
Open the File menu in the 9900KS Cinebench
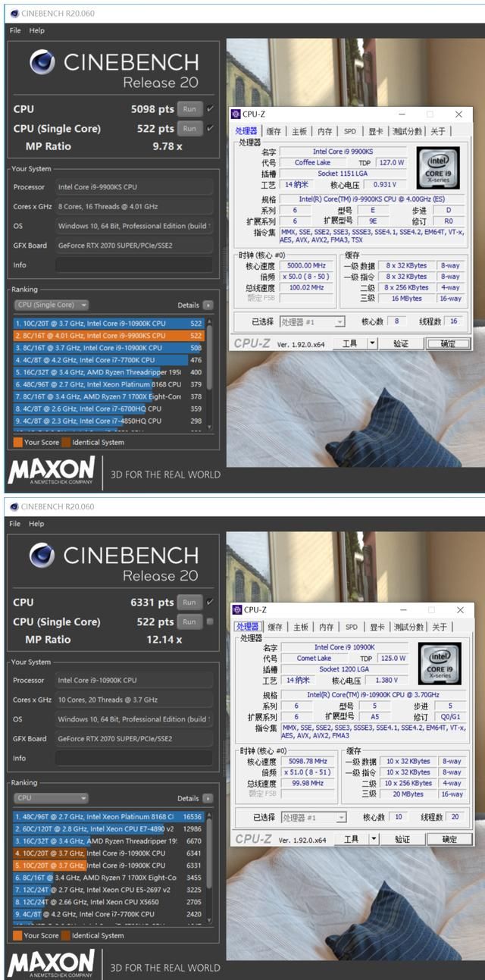tap(15, 30)
